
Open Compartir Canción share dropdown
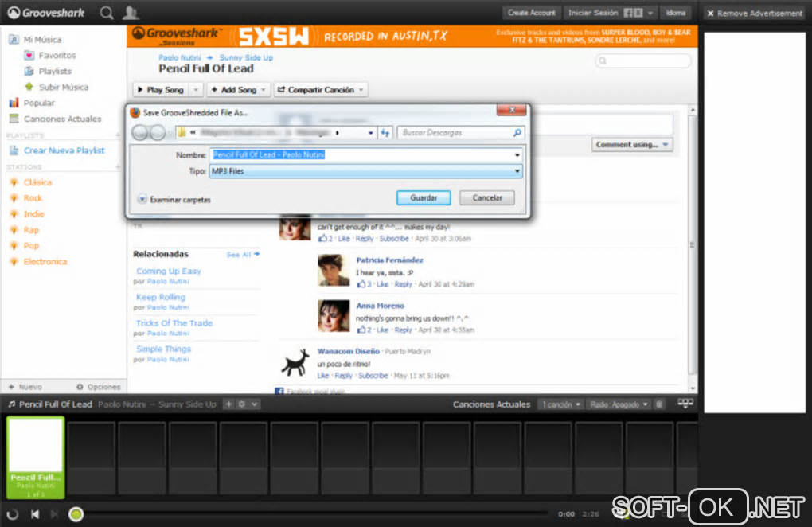321,90
